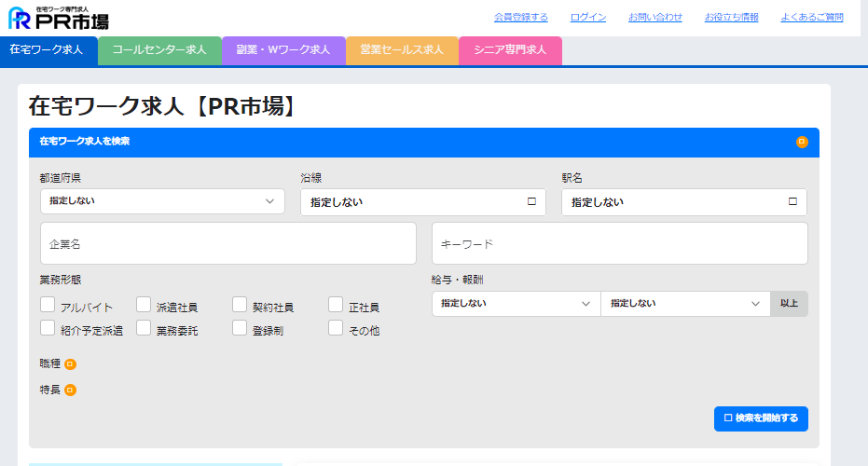Tick the 派遣社員 checkbox

[x=144, y=305]
